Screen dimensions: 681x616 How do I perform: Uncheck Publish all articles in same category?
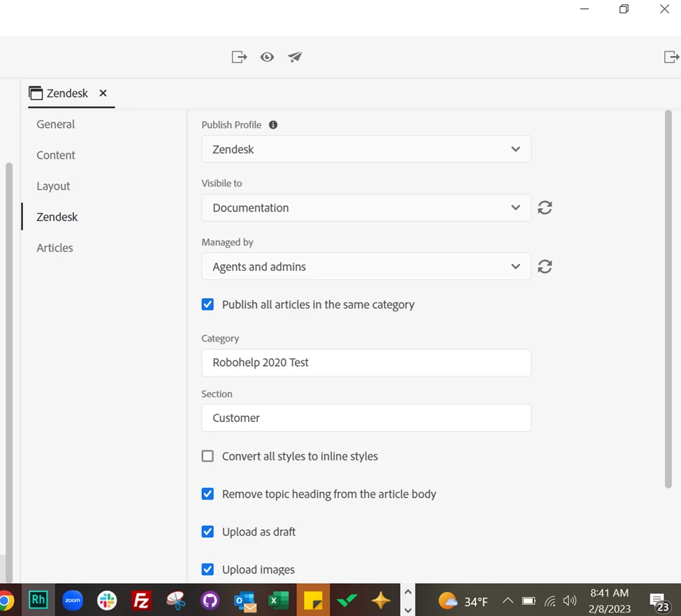pyautogui.click(x=207, y=305)
